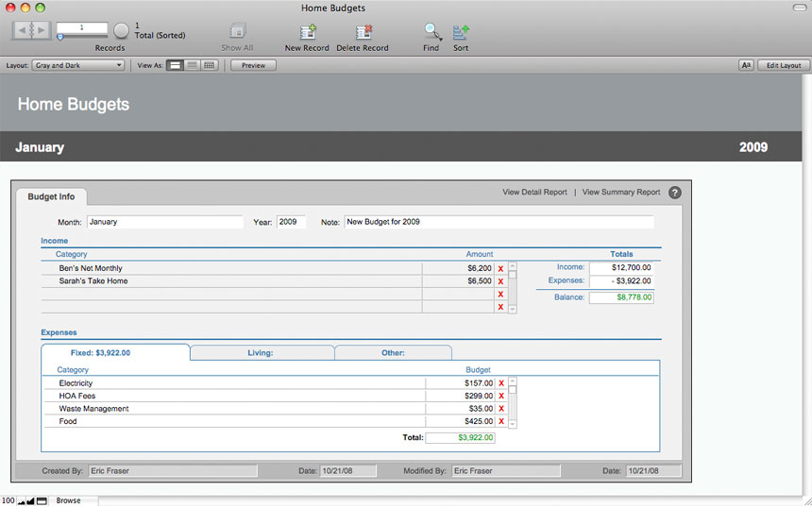Open the formatting bar Aa button
Viewport: 812px width, 508px height.
746,65
